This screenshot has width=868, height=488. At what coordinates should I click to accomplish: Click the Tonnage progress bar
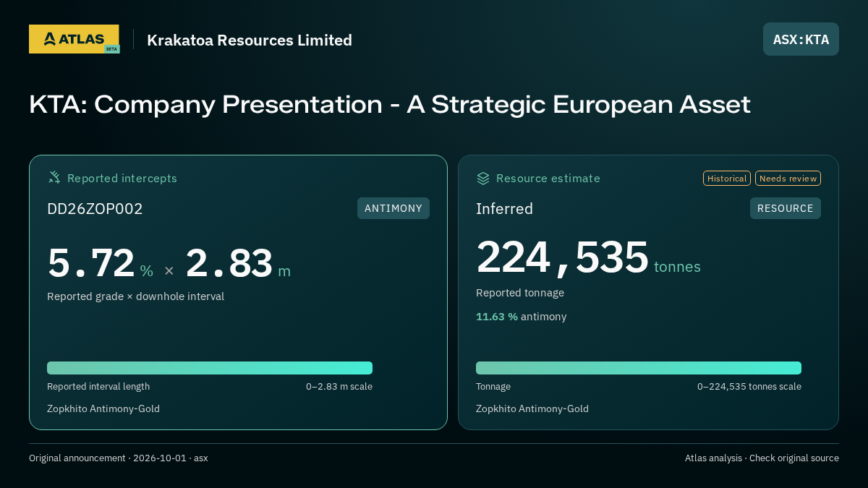(639, 368)
